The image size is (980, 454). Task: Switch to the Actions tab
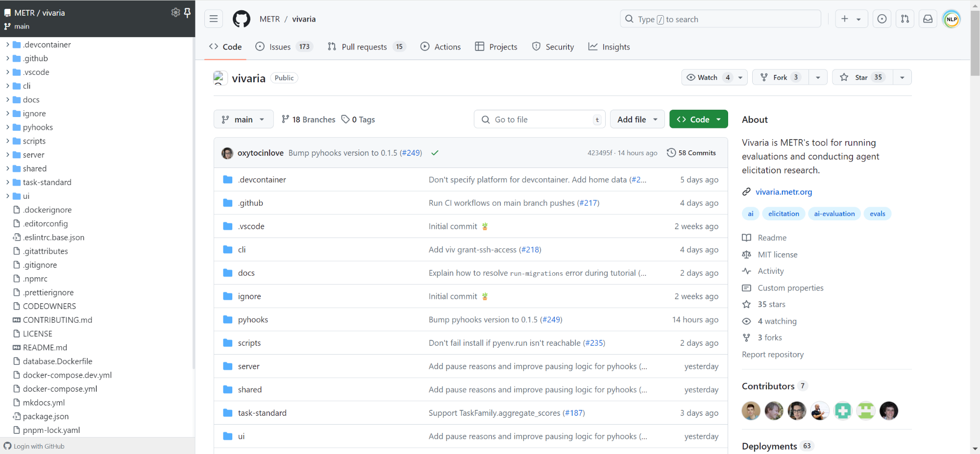(441, 47)
